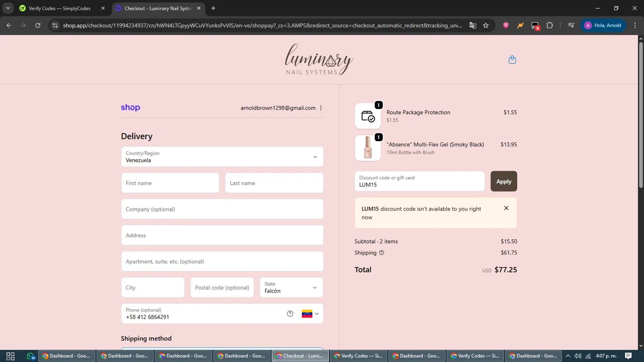Focus the Last name field
The image size is (644, 362).
[274, 183]
